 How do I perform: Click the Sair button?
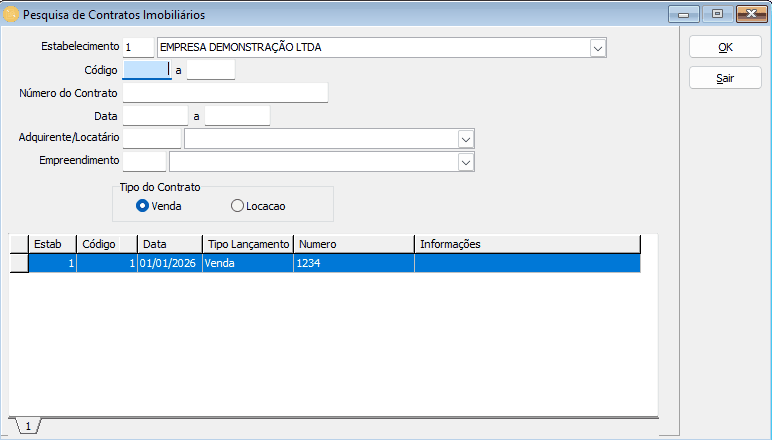[x=725, y=78]
